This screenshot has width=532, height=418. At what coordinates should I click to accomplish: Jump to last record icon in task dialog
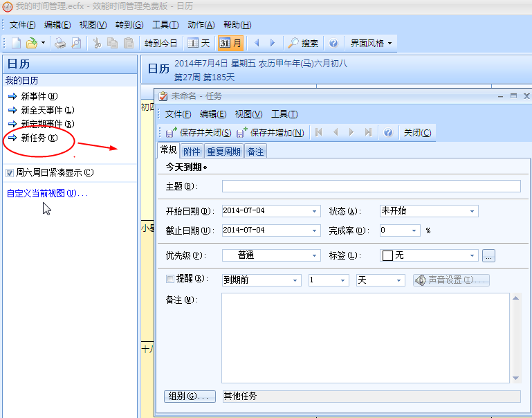click(x=368, y=132)
